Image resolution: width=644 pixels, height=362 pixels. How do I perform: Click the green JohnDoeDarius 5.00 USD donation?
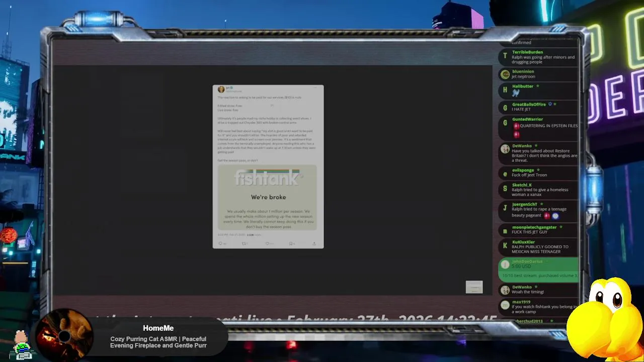click(538, 269)
